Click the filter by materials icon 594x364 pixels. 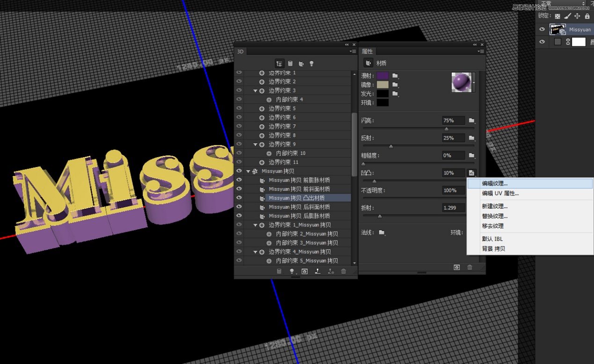(301, 63)
